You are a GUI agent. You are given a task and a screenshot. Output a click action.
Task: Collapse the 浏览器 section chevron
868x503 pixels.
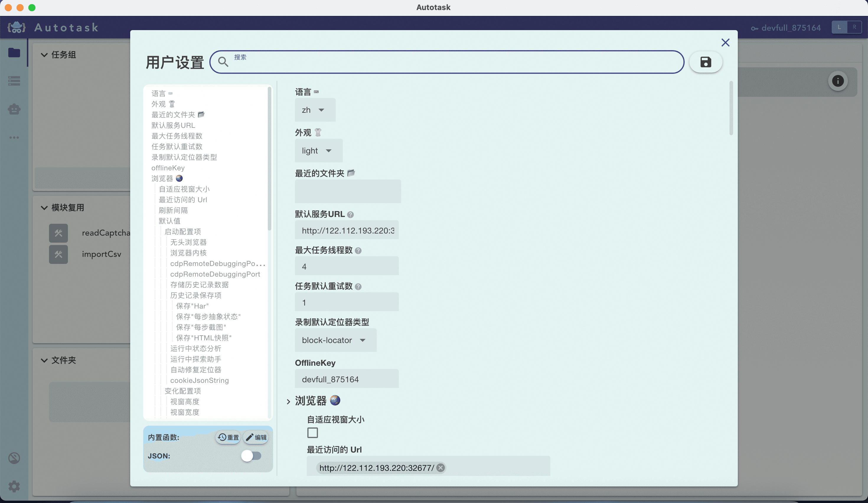tap(288, 401)
